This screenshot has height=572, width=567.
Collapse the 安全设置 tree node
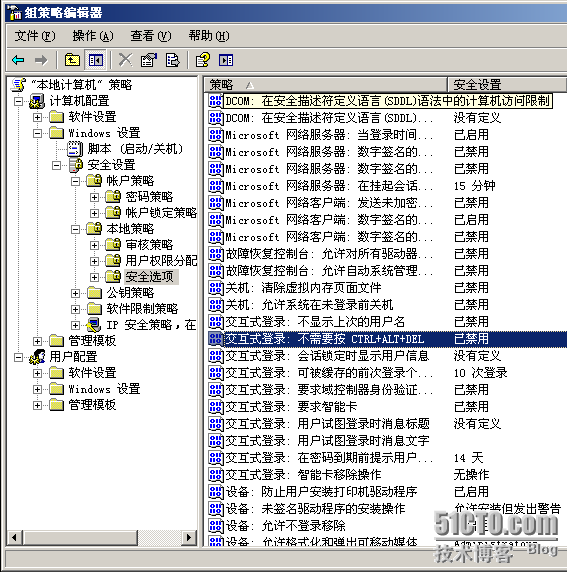[x=56, y=165]
